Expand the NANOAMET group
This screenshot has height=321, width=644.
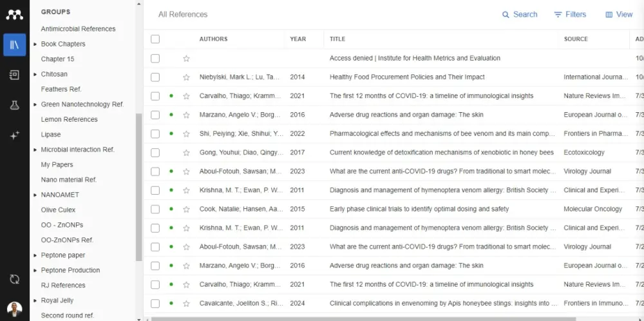tap(35, 195)
